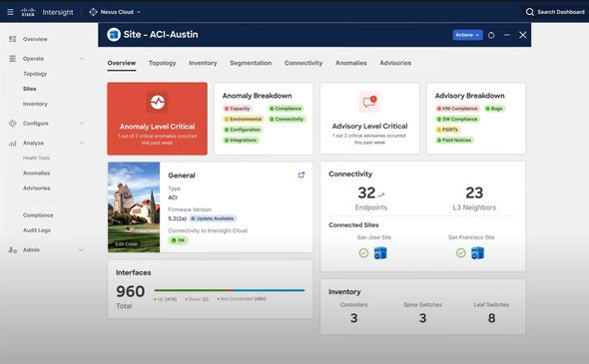Click the San Francisco Site icon
The image size is (589, 364).
click(x=477, y=253)
